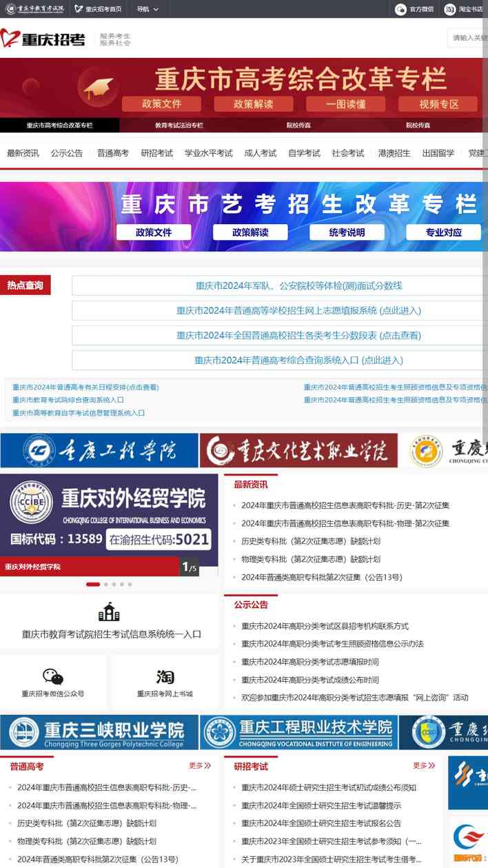This screenshot has height=868, width=488.
Task: Click the 重庆三峡职业学院 banner ad
Action: [99, 732]
